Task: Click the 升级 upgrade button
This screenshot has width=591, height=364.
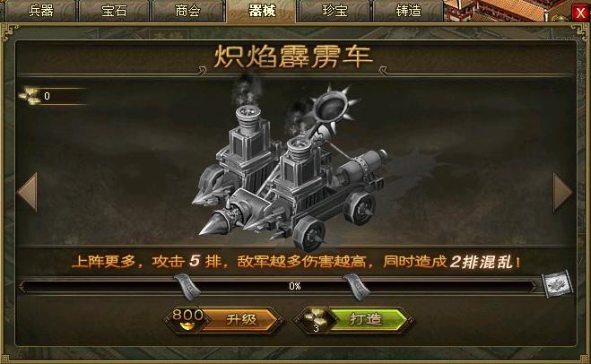Action: pyautogui.click(x=241, y=320)
